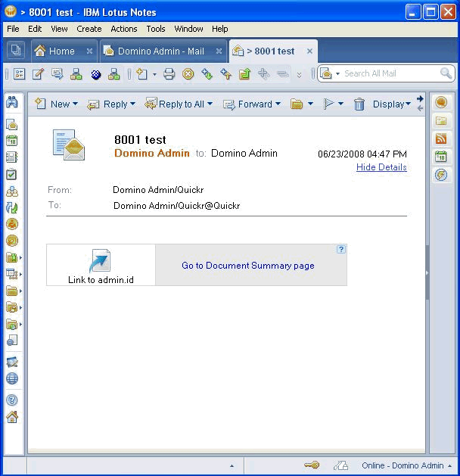Expand the Display dropdown menu

click(408, 104)
